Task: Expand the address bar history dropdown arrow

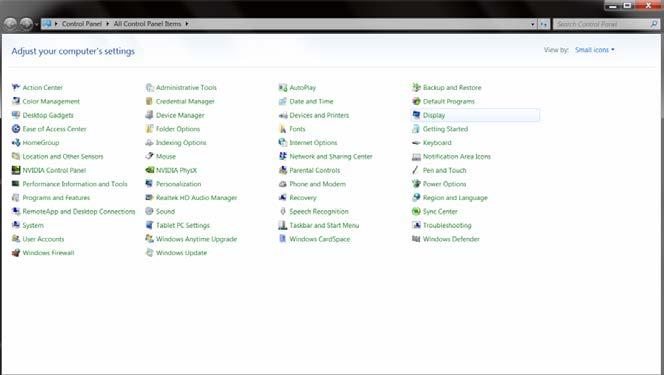Action: (x=533, y=24)
